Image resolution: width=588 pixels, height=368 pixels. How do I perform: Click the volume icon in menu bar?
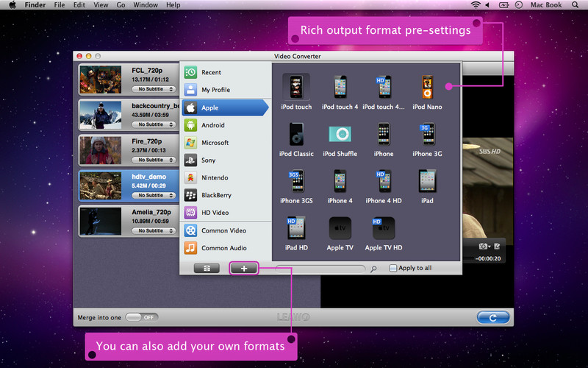487,5
